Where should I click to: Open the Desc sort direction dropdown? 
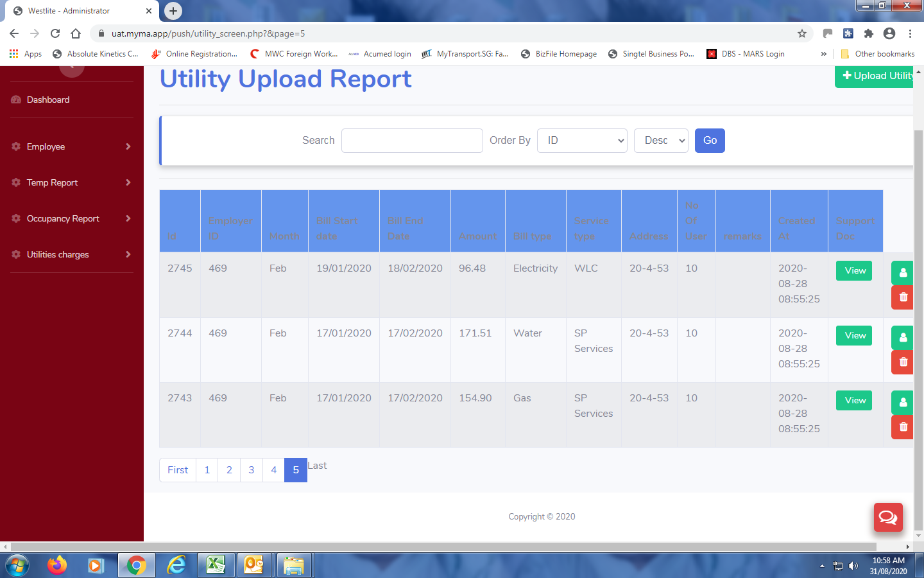click(661, 141)
